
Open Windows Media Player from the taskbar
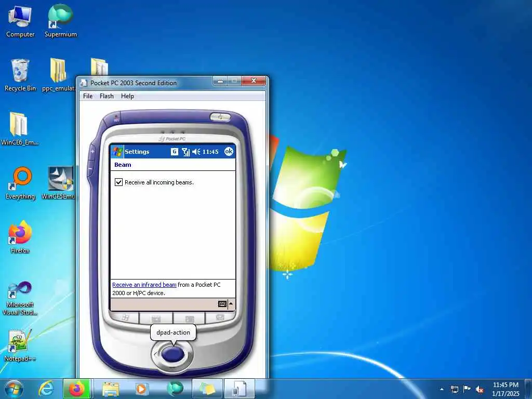[141, 389]
